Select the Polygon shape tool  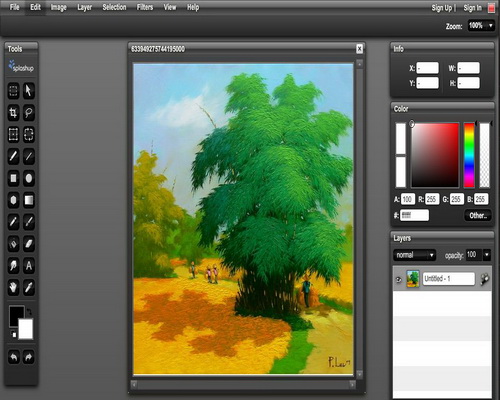pos(13,200)
